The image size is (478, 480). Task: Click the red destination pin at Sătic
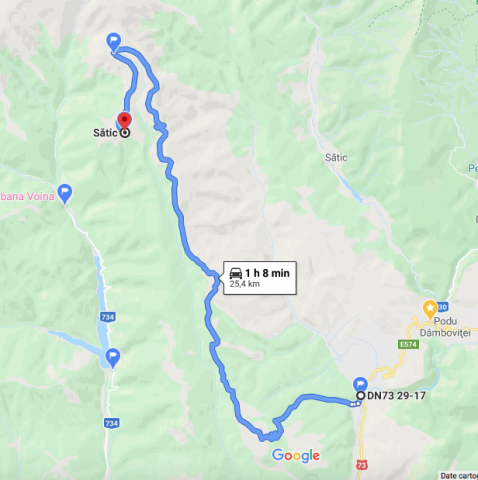125,121
